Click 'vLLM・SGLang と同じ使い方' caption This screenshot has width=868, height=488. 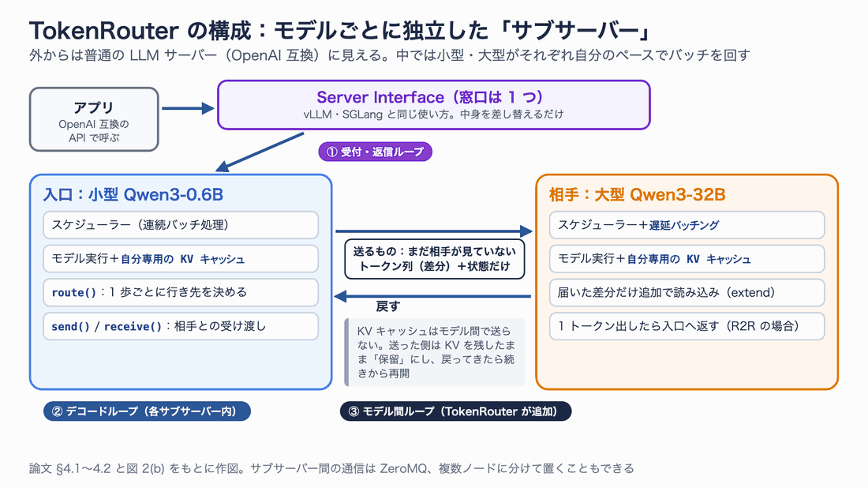click(433, 114)
